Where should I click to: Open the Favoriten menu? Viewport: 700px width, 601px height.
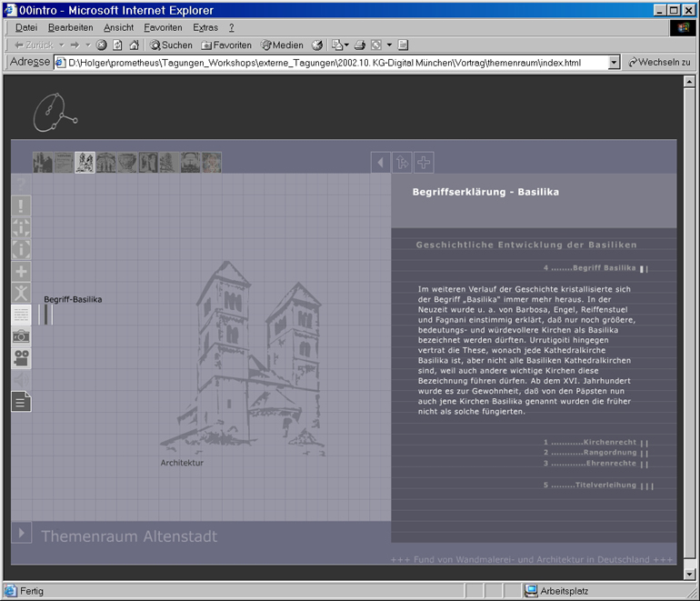pyautogui.click(x=163, y=27)
